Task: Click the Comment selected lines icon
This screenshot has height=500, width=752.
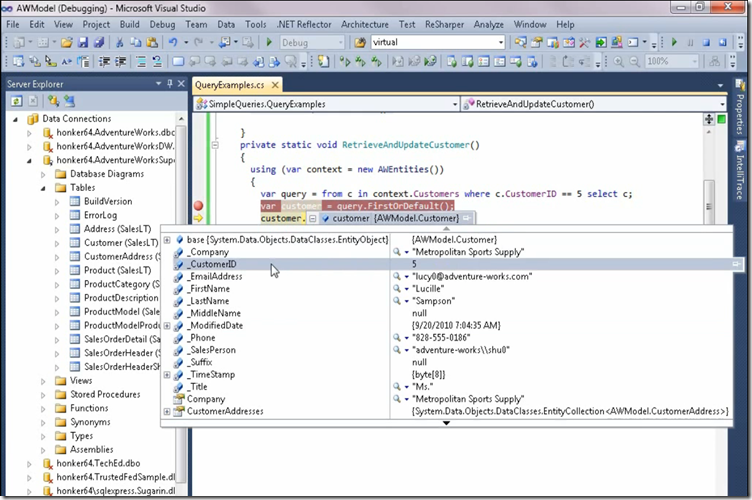Action: [x=141, y=61]
